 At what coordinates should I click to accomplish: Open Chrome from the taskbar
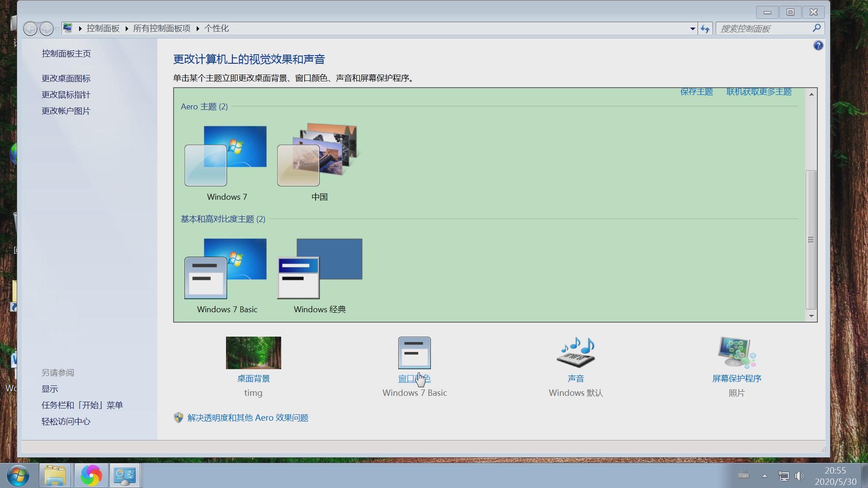tap(90, 475)
